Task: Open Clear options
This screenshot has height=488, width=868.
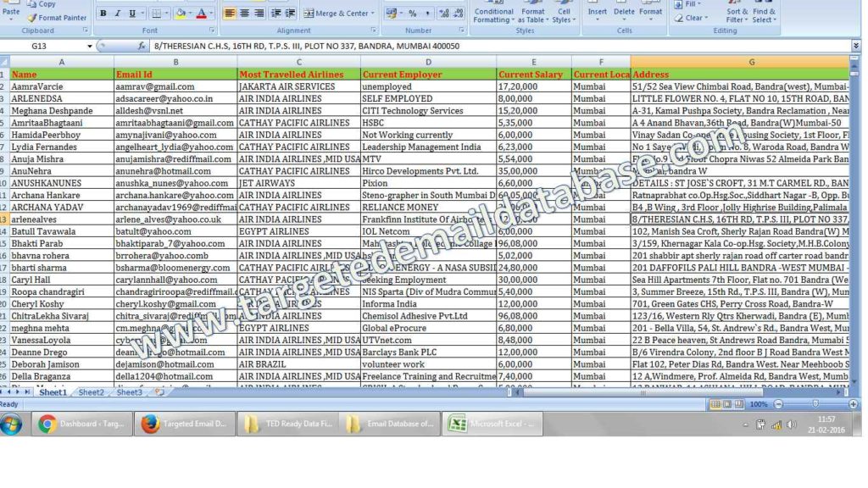Action: coord(691,18)
